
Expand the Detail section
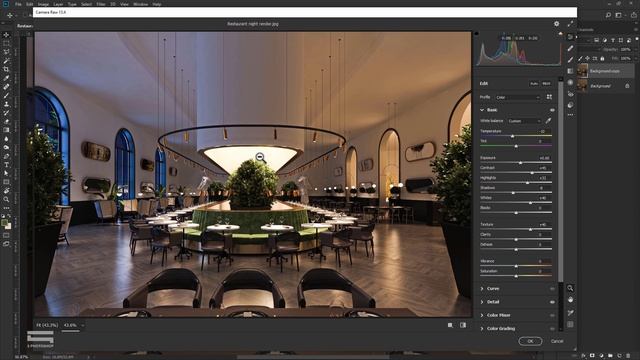482,302
